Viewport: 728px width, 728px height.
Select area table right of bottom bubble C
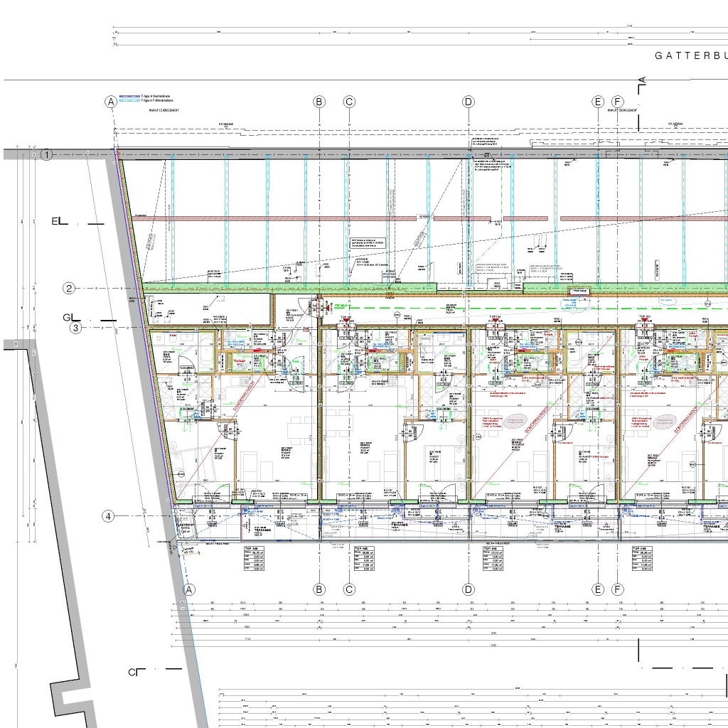click(364, 558)
